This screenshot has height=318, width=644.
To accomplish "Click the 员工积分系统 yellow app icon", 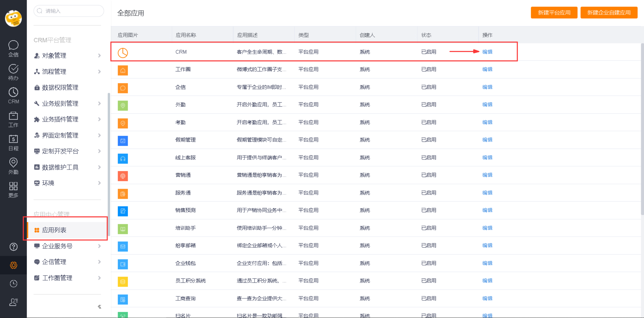I will 123,282.
